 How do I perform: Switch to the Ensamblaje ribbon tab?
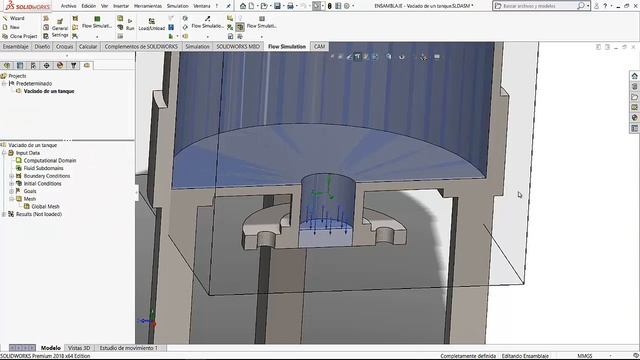click(x=16, y=47)
